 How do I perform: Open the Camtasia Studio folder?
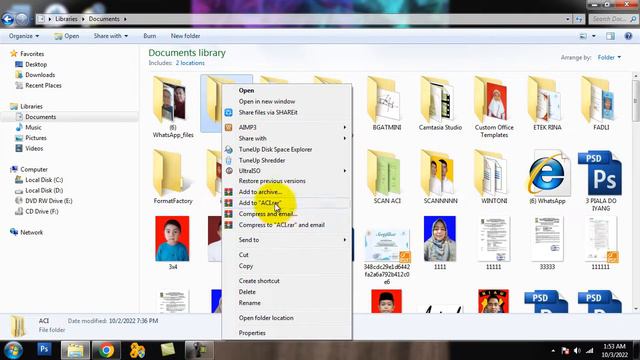(440, 104)
